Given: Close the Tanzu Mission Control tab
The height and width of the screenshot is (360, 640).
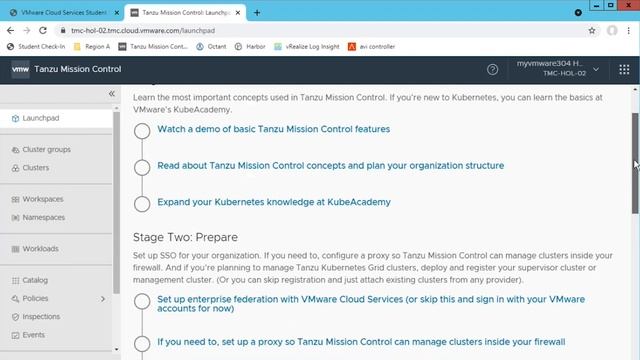Looking at the screenshot, I should (x=238, y=13).
